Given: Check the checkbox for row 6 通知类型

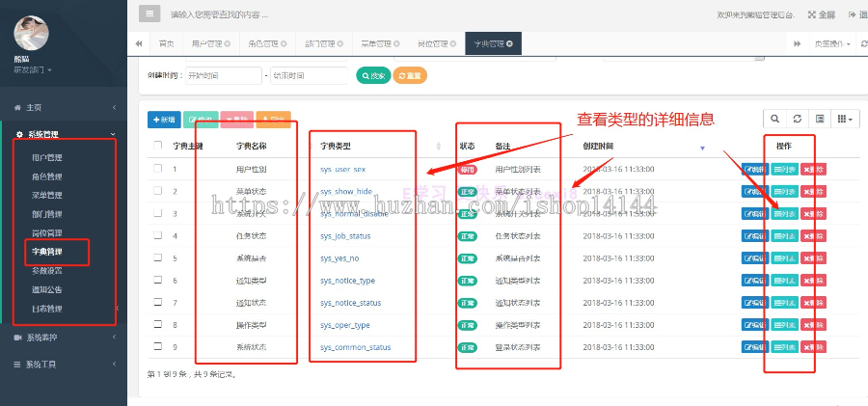Looking at the screenshot, I should [158, 280].
